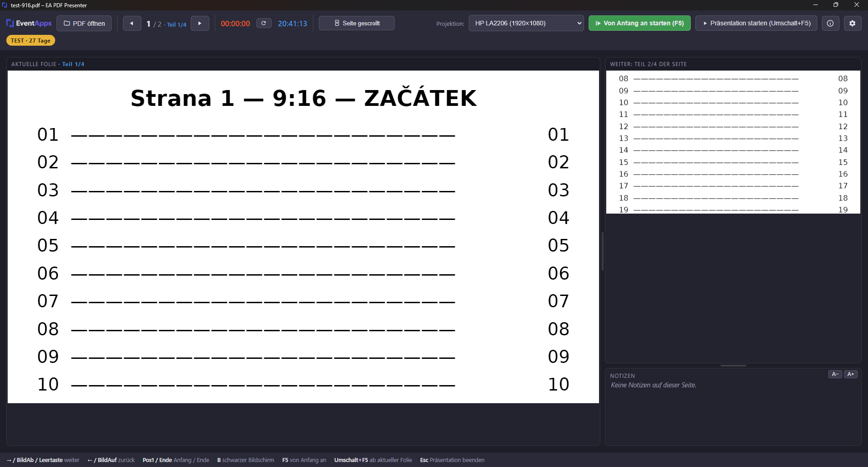The width and height of the screenshot is (868, 467).
Task: Start presentation with Von Anfang an starten
Action: pyautogui.click(x=640, y=23)
